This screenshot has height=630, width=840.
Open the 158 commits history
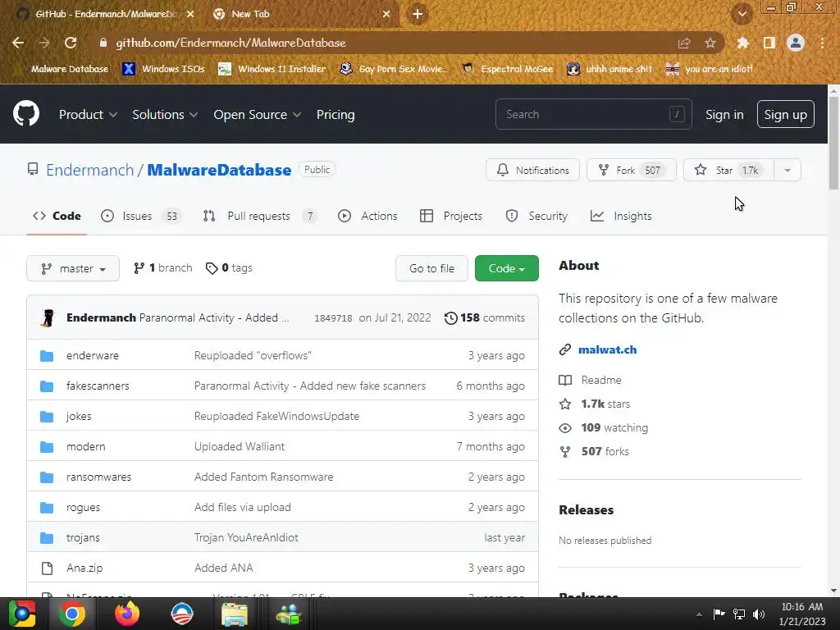[484, 317]
